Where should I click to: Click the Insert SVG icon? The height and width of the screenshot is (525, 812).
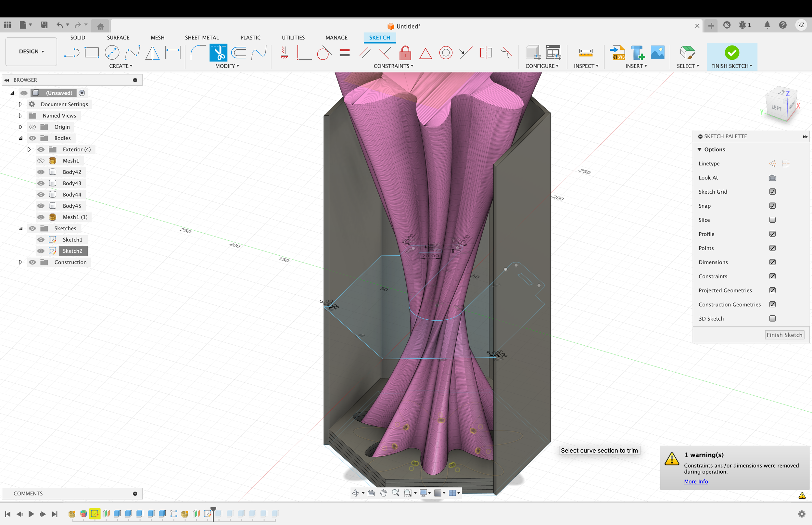point(617,53)
